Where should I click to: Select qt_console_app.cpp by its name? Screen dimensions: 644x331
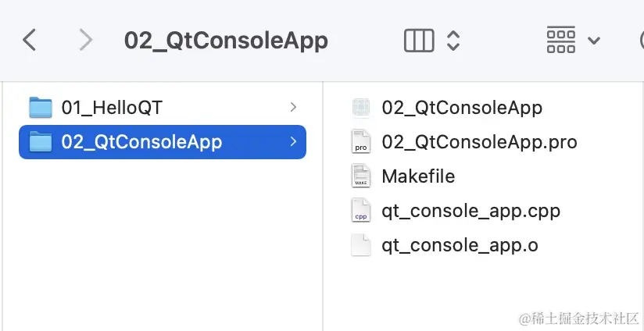click(x=471, y=212)
